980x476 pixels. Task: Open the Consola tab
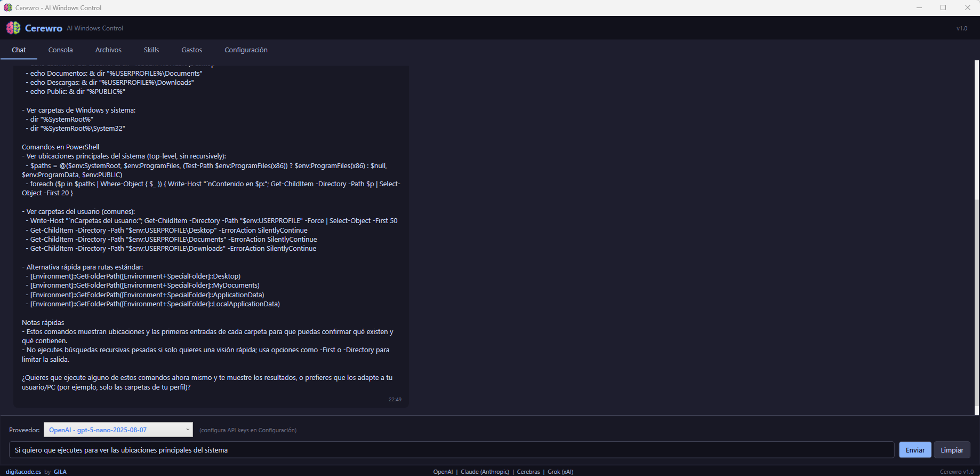(60, 50)
